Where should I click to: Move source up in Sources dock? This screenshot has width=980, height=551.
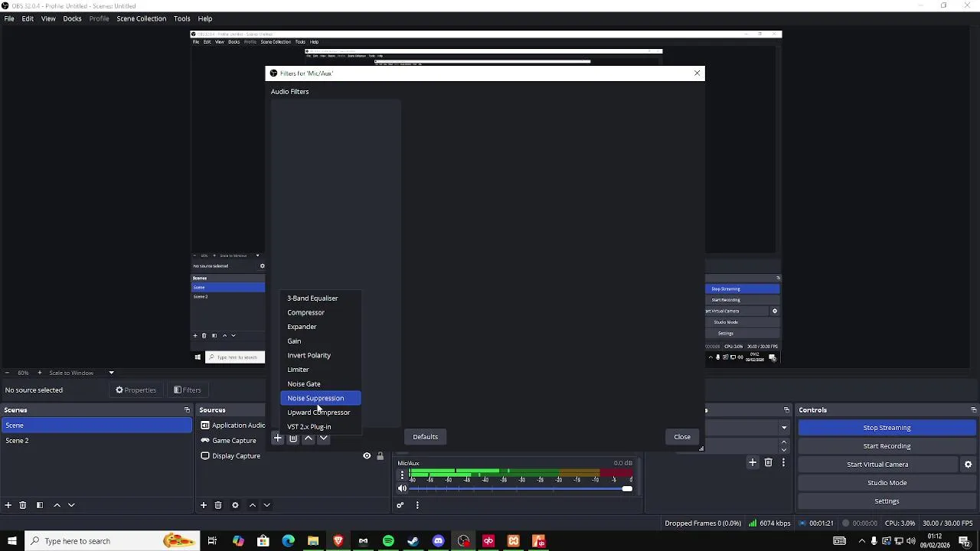(x=252, y=505)
